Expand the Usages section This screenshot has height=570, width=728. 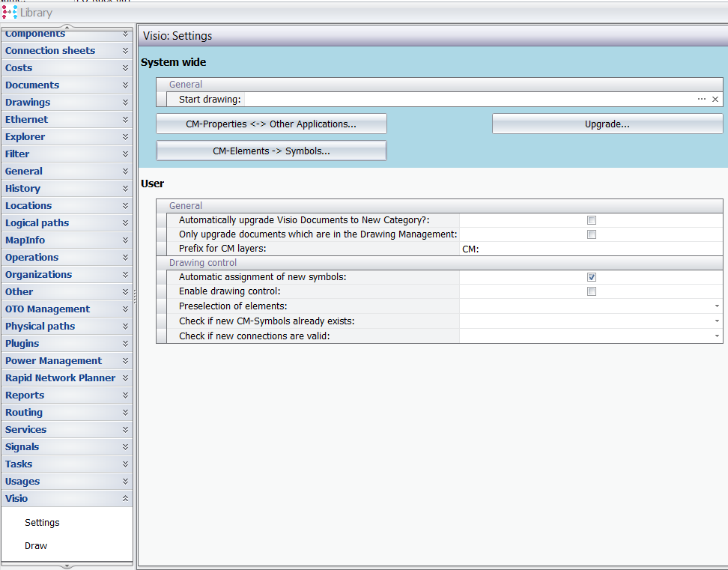click(67, 482)
